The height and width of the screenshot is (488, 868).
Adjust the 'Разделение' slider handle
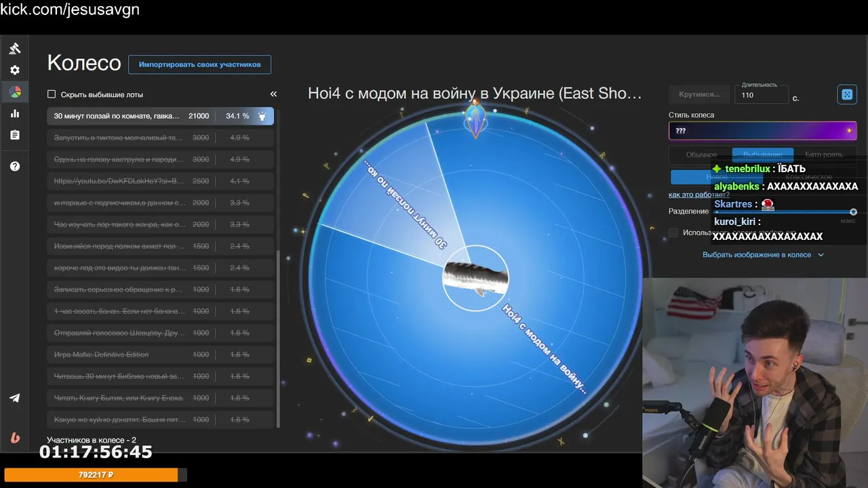(x=853, y=211)
